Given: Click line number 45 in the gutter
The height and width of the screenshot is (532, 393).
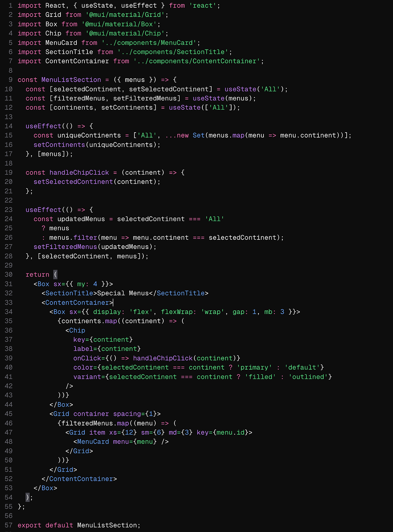Looking at the screenshot, I should (x=9, y=414).
